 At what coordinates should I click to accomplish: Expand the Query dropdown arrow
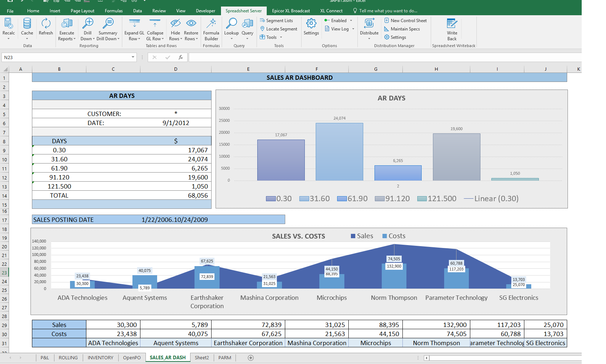point(247,39)
